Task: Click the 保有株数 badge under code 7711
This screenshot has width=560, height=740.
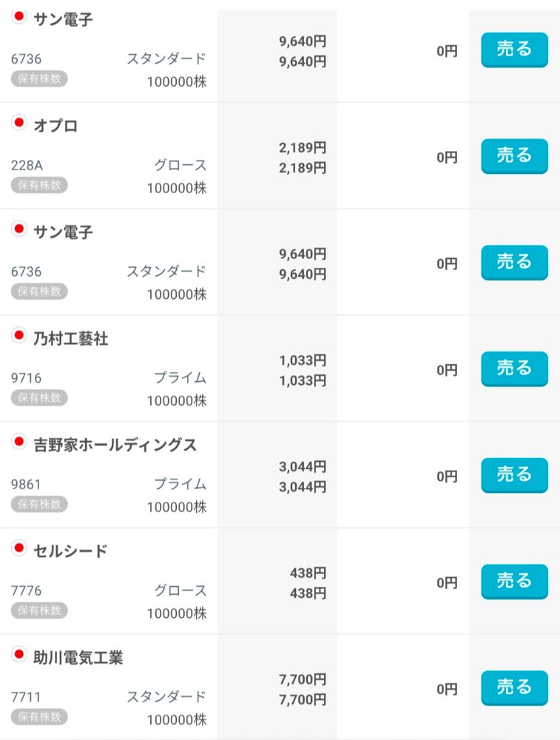Action: tap(39, 717)
